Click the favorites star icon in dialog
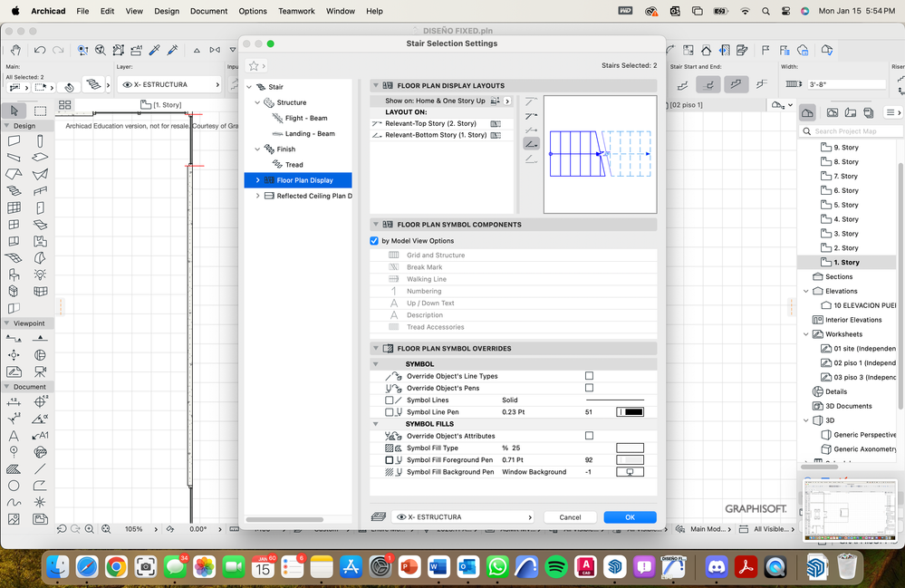Image resolution: width=905 pixels, height=588 pixels. (254, 66)
